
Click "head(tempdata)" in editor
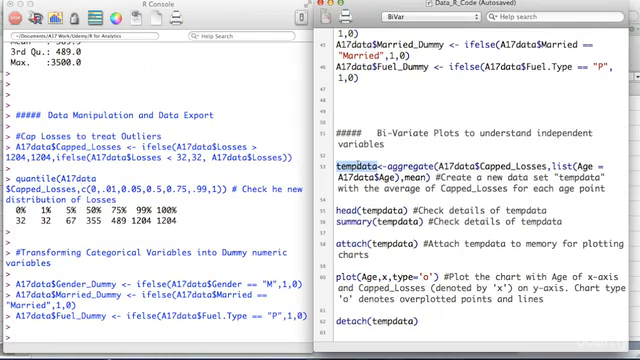click(371, 211)
